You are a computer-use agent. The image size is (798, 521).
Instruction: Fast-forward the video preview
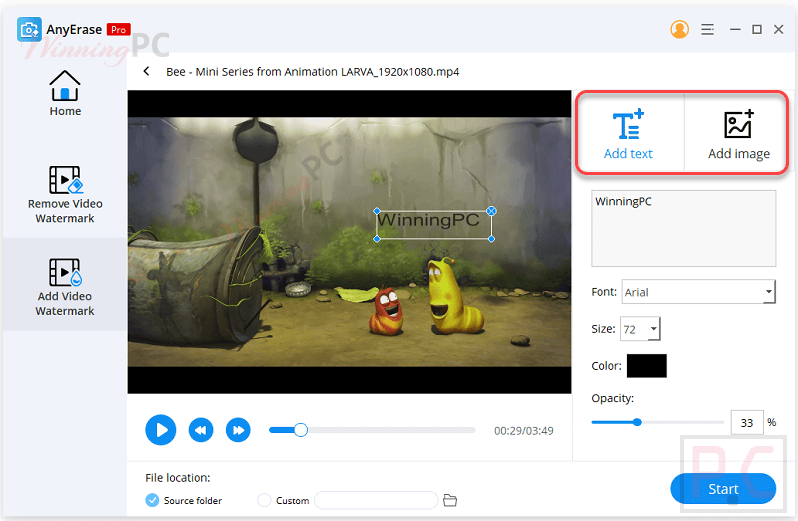[238, 430]
